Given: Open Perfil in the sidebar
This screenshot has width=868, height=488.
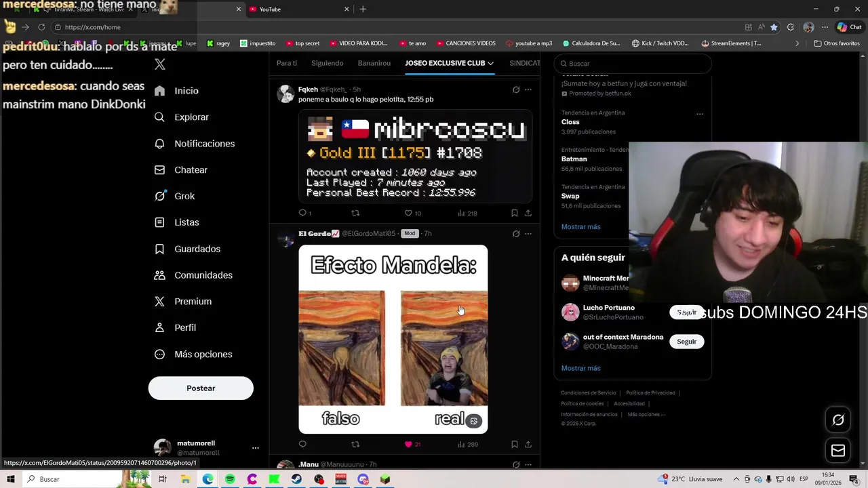Looking at the screenshot, I should [x=175, y=327].
